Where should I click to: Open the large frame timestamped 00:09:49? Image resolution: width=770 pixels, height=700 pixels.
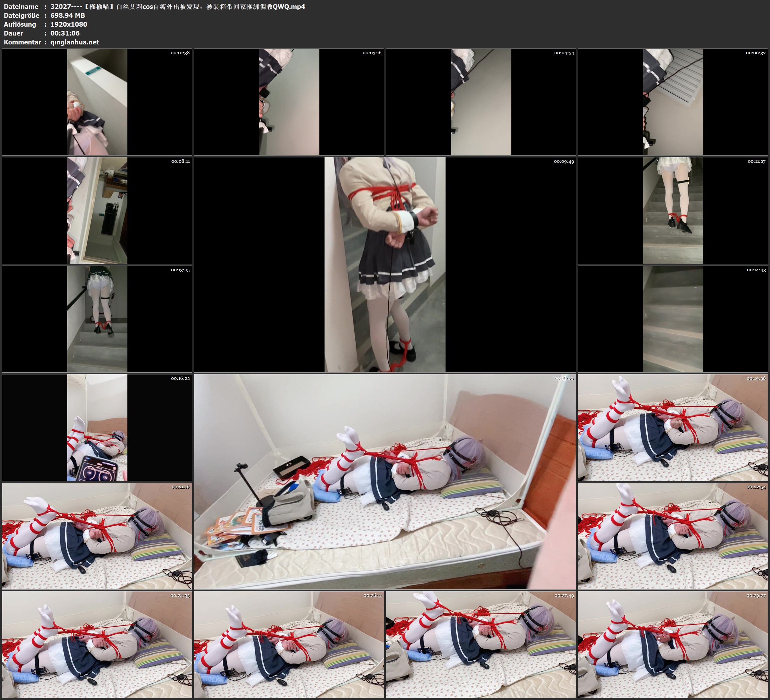385,264
